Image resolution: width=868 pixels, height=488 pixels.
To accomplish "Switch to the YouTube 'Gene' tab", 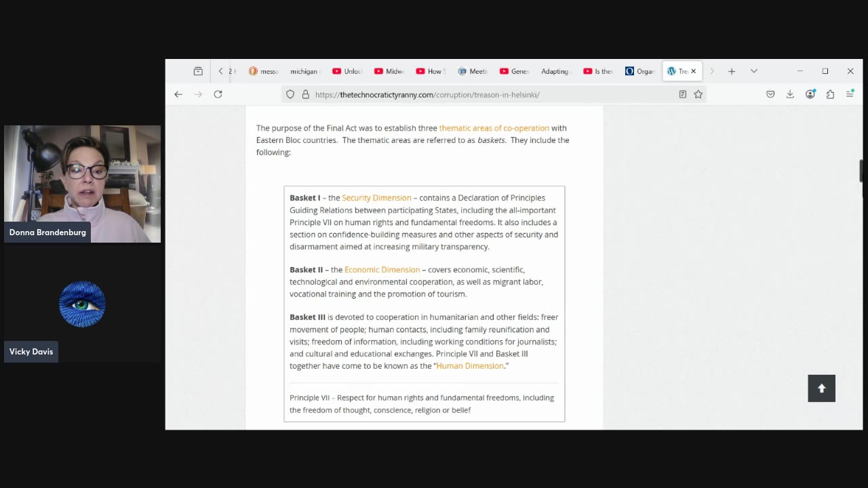I will 515,71.
